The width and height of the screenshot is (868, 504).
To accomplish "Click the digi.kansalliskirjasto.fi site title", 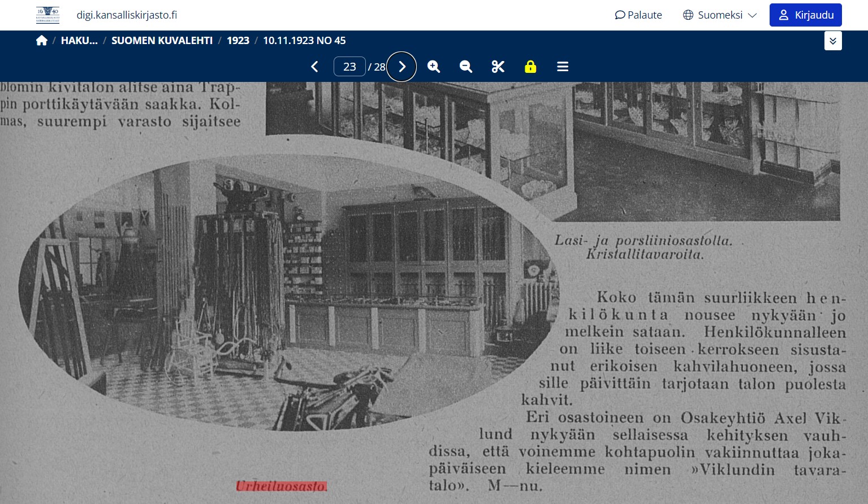I will [x=127, y=15].
